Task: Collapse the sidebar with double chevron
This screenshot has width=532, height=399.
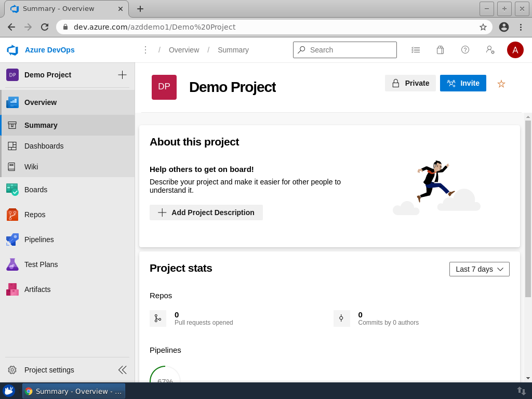Action: pyautogui.click(x=123, y=370)
